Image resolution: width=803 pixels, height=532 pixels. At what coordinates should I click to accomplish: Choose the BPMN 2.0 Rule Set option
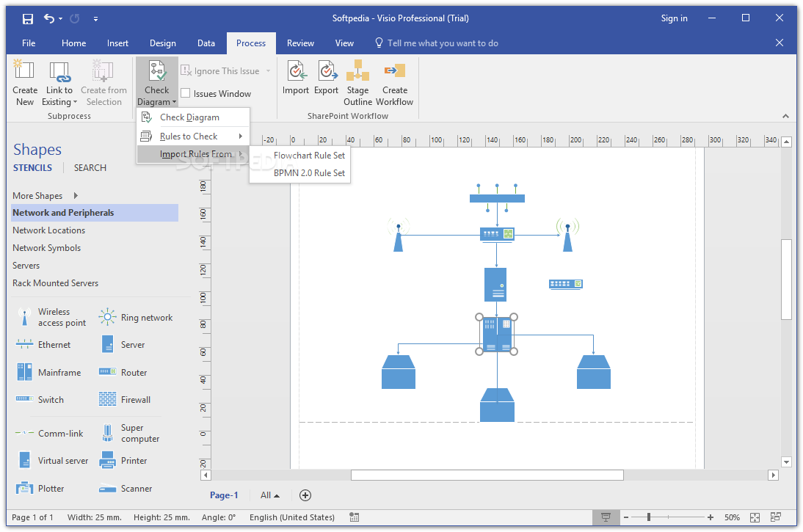pyautogui.click(x=300, y=172)
